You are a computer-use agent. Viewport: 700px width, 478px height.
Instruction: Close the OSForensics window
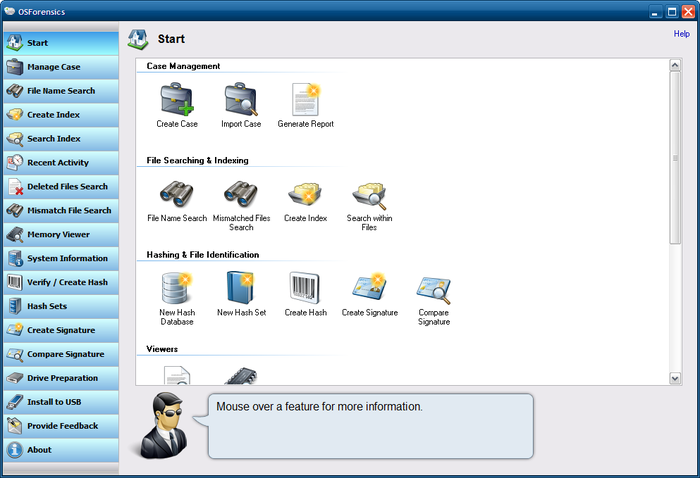click(688, 12)
